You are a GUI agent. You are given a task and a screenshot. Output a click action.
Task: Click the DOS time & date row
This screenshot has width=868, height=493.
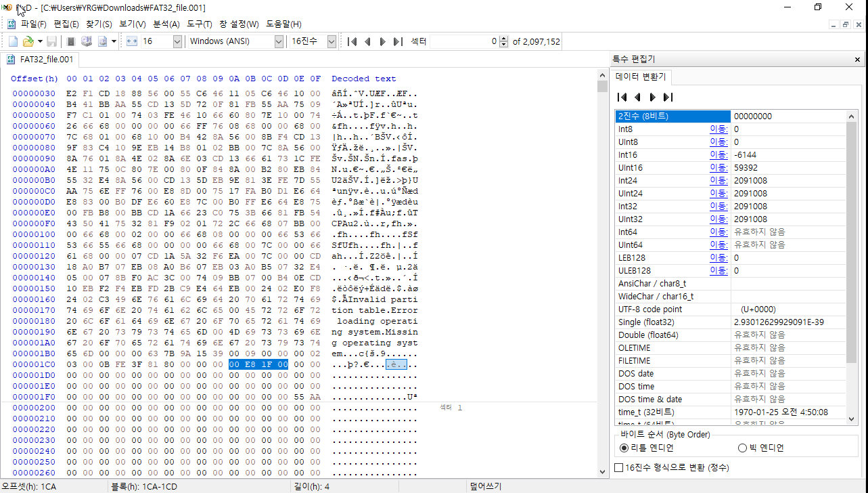pos(731,399)
